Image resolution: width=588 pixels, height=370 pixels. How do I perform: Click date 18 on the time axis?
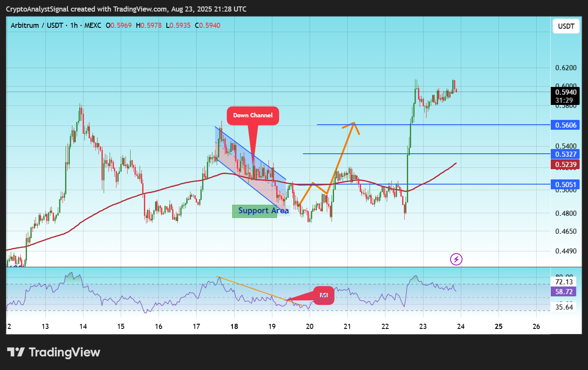234,326
